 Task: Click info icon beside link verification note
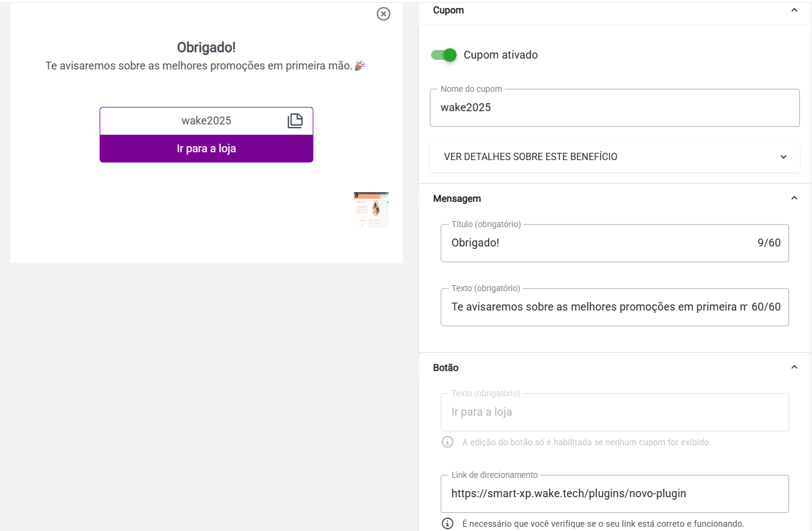[447, 523]
